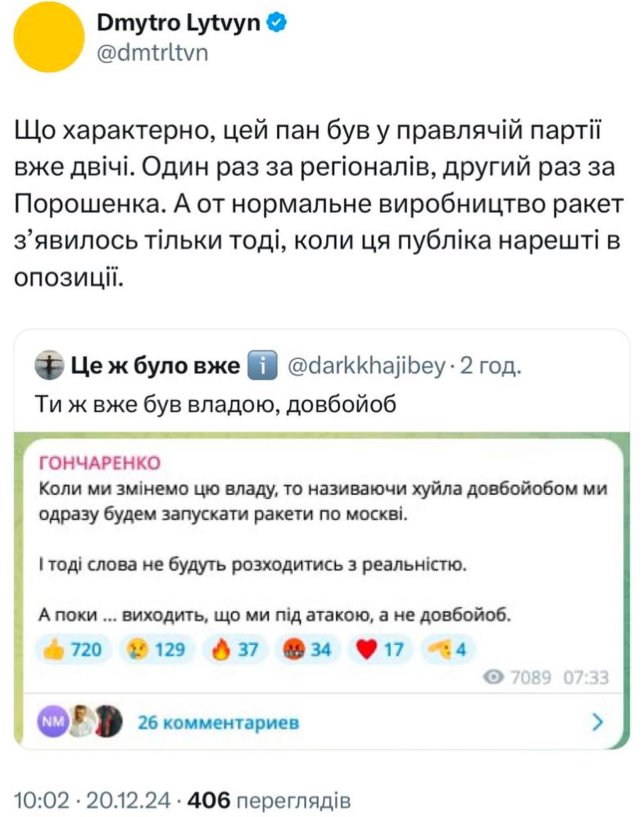Click the quoted tweet's small avatar
Image resolution: width=644 pixels, height=817 pixels.
click(x=50, y=366)
